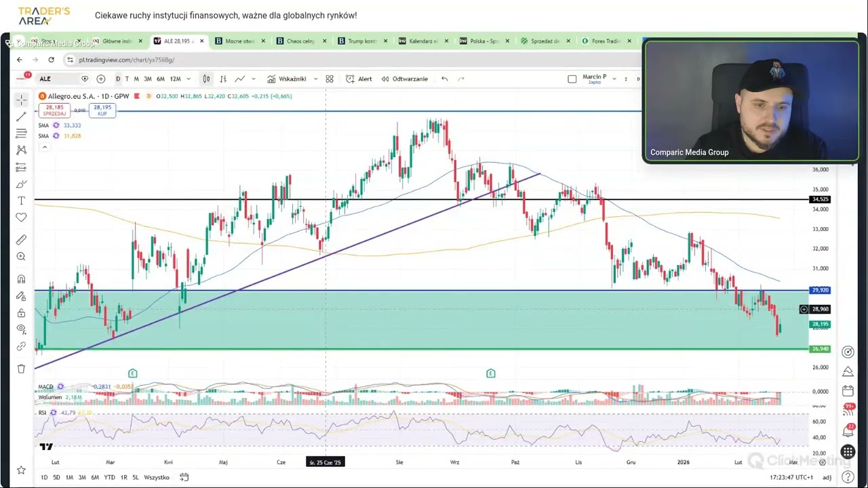The image size is (868, 488).
Task: Select the bar chart style icon
Action: point(224,79)
